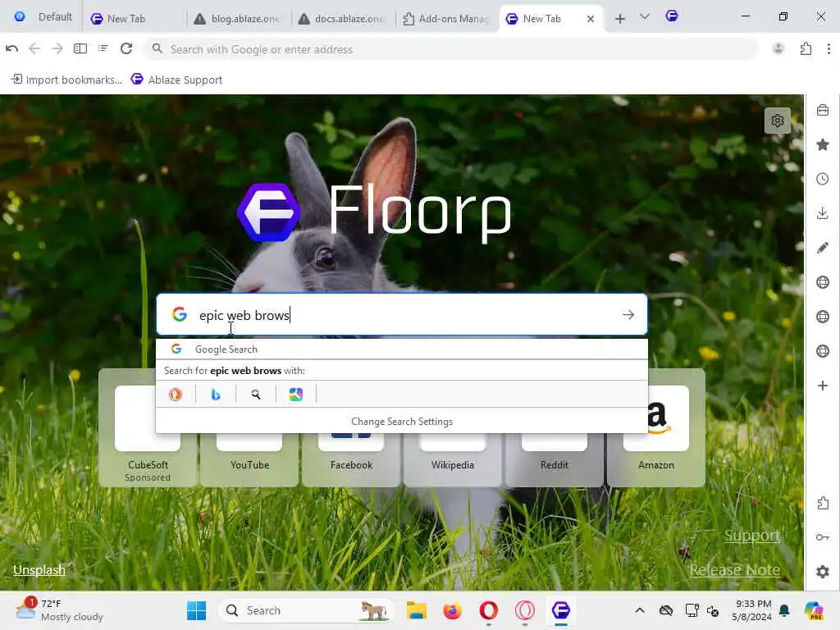Click the undo close tab icon

pos(11,48)
